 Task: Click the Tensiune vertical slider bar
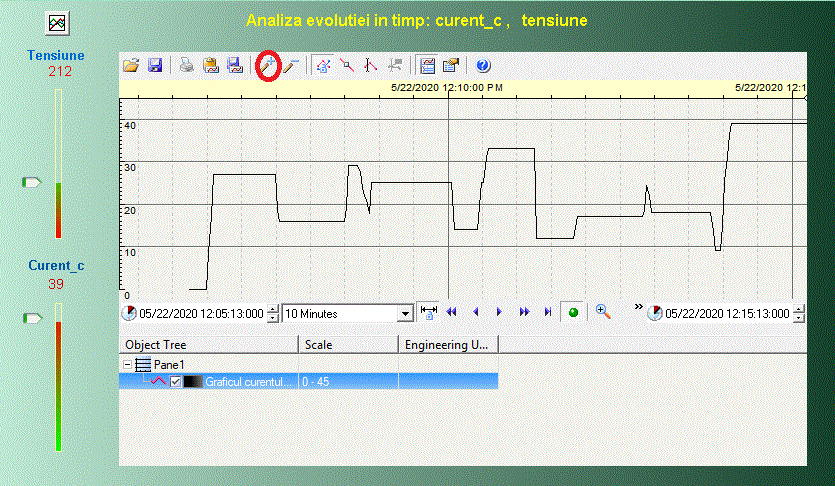click(x=58, y=163)
